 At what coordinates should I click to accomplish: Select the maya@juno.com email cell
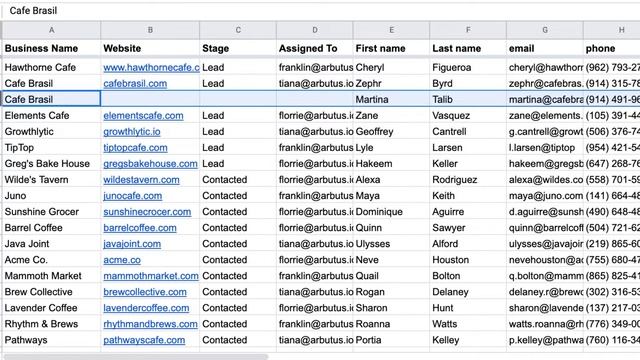tap(545, 196)
